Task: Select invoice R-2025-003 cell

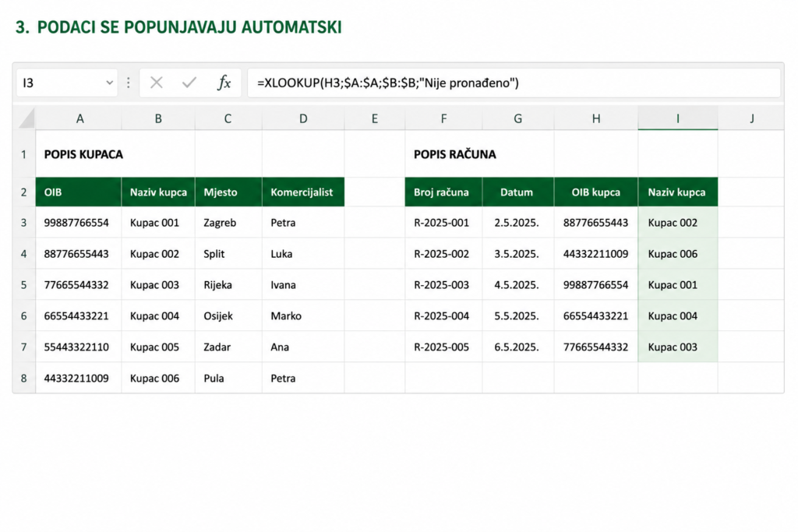Action: pos(443,284)
